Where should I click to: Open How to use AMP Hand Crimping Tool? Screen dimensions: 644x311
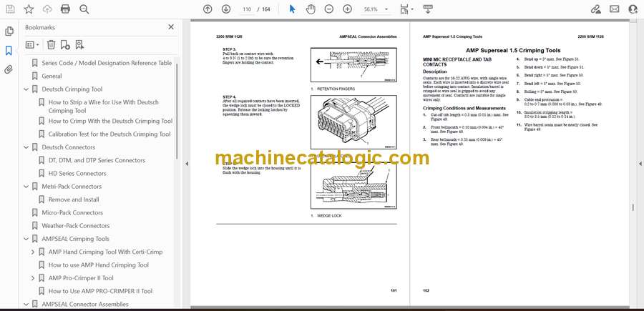tap(99, 265)
